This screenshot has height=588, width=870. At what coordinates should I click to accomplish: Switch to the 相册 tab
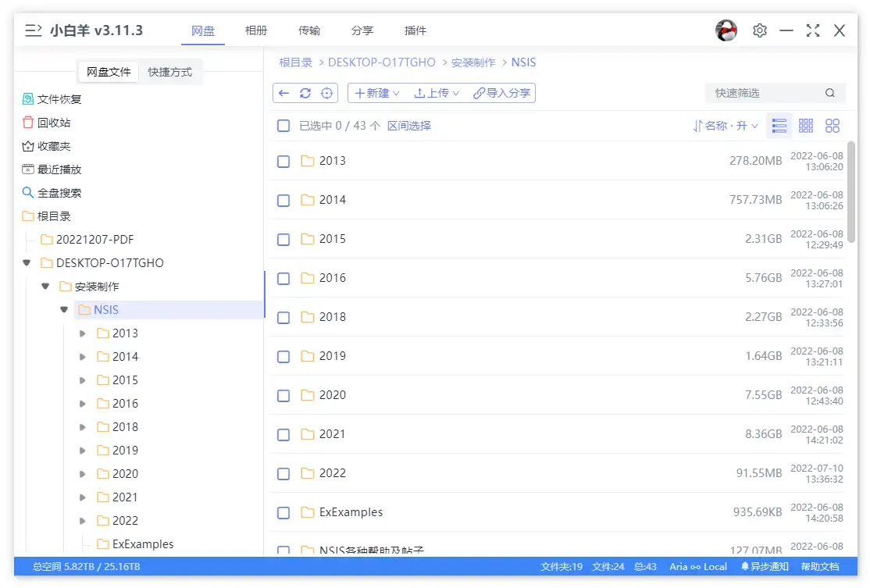pos(256,30)
